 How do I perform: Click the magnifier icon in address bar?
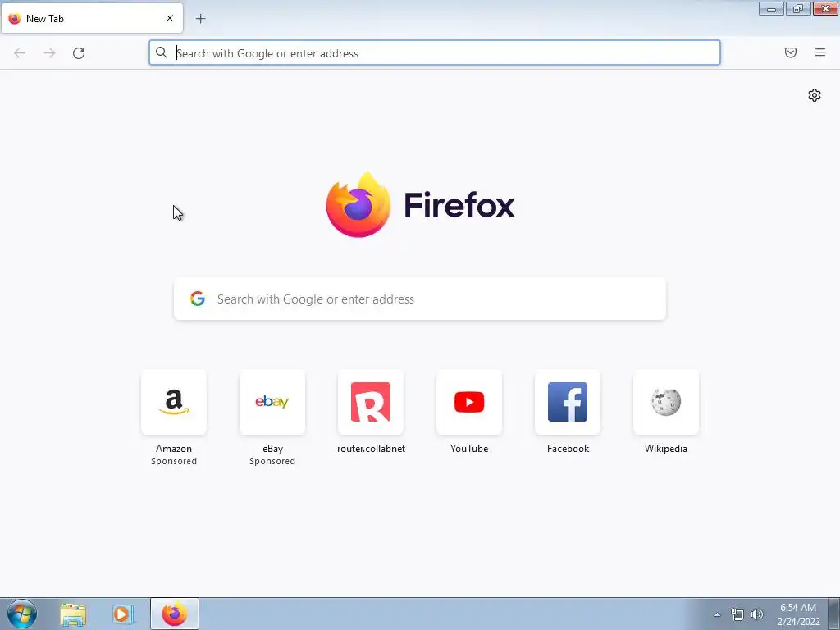[162, 52]
